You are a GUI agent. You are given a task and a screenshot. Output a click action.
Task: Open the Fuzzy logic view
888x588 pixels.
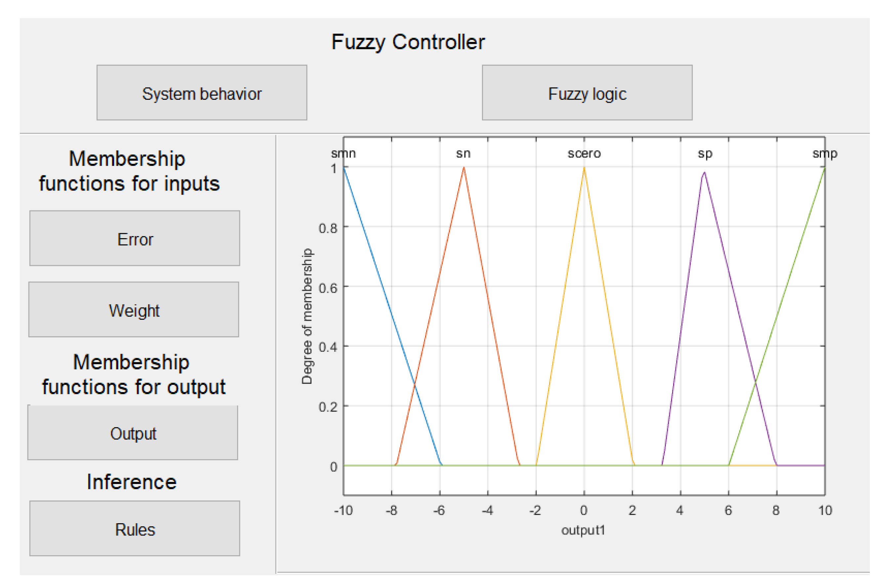coord(586,92)
